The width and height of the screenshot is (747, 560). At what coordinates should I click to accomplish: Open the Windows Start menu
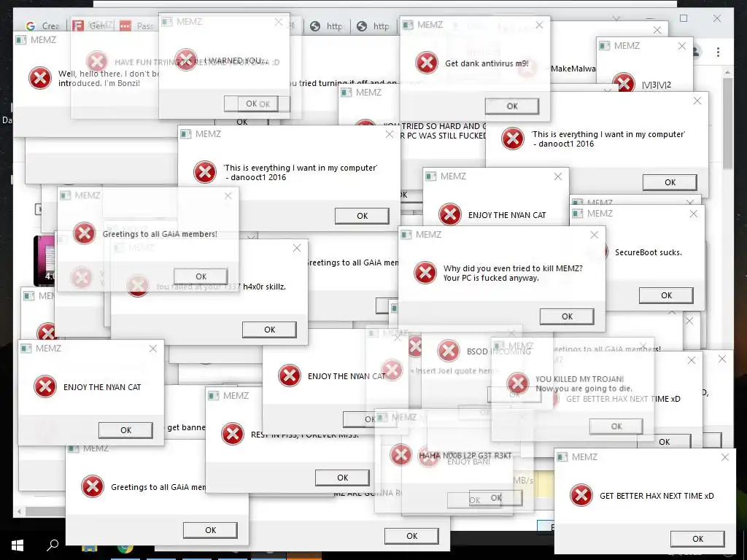click(18, 545)
